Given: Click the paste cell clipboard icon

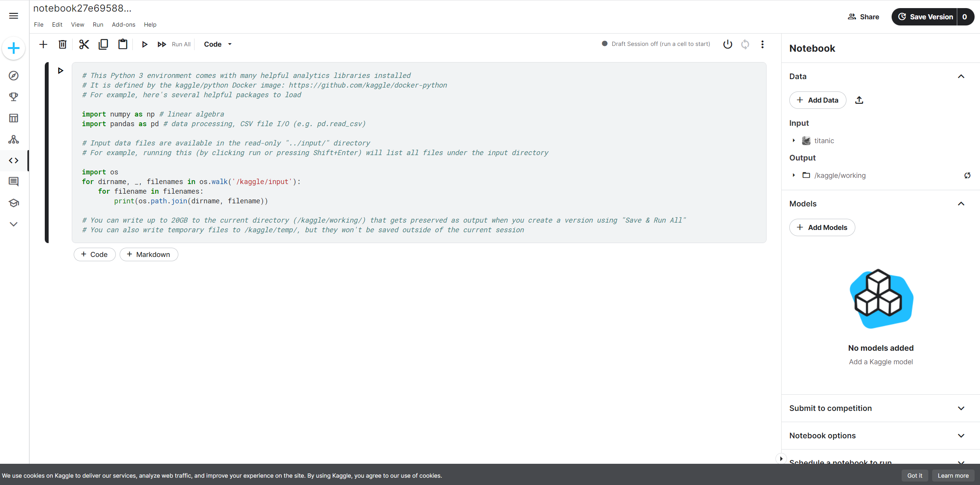Looking at the screenshot, I should tap(123, 44).
